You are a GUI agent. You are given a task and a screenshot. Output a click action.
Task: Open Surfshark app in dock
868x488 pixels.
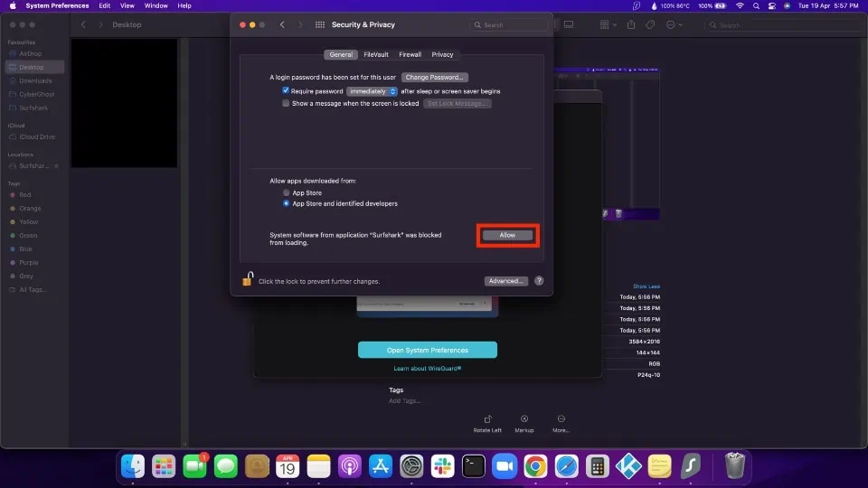coord(691,466)
